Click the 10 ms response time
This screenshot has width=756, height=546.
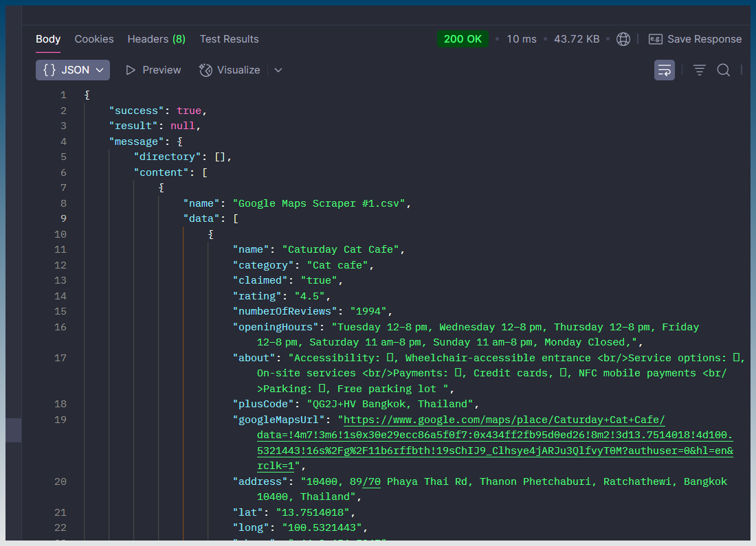[x=522, y=39]
